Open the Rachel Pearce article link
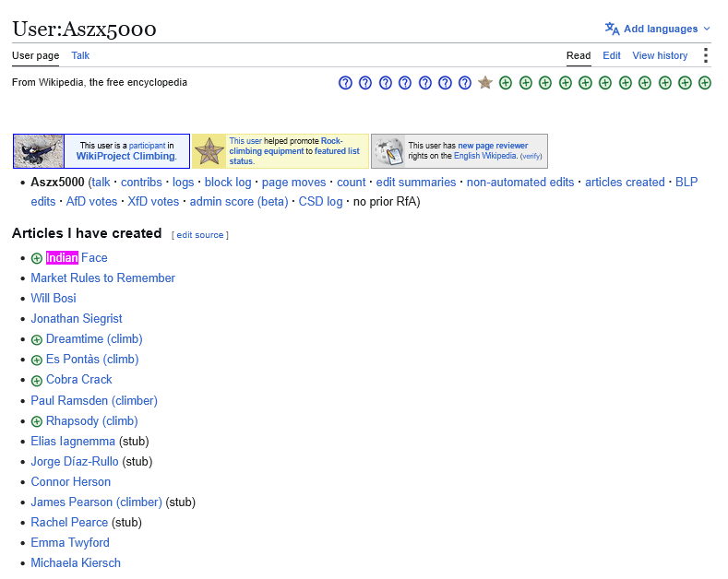 [x=69, y=523]
